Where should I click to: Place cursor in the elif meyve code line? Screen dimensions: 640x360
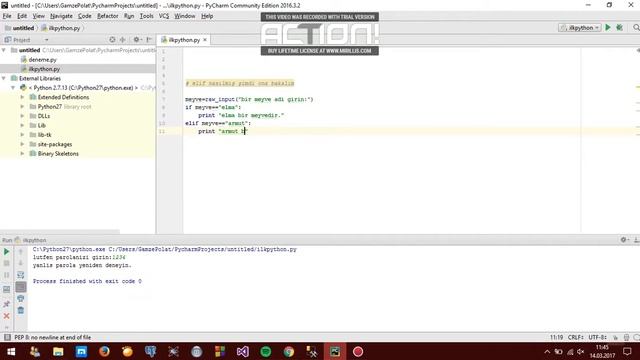[218, 123]
